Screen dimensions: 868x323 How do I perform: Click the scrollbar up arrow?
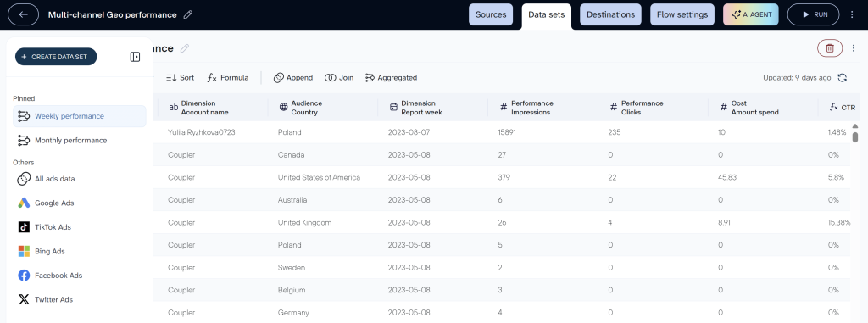855,126
